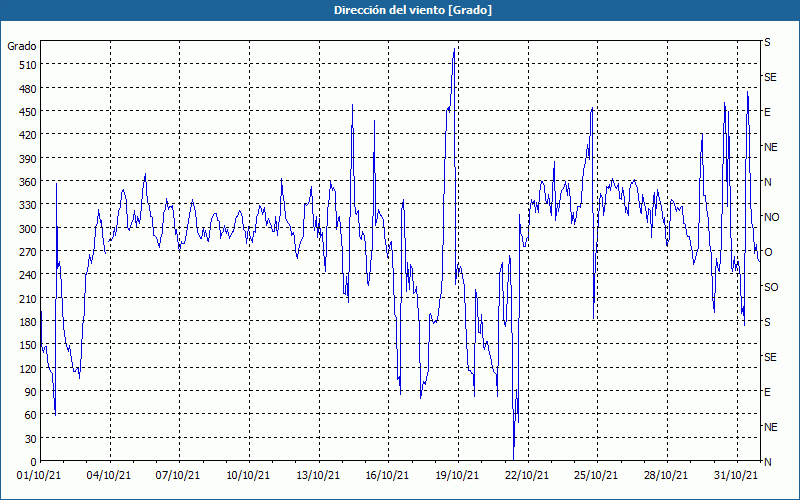This screenshot has height=500, width=800.
Task: Click the 240 y-axis value
Action: 27,275
